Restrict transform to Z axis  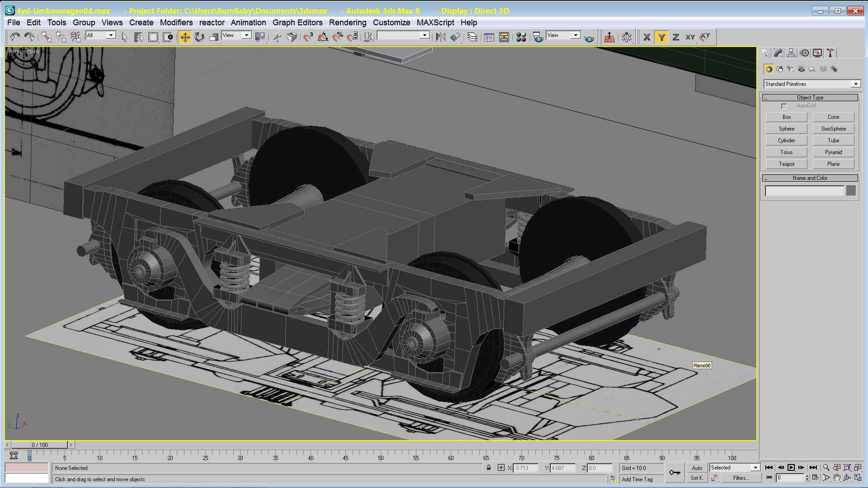pos(676,38)
